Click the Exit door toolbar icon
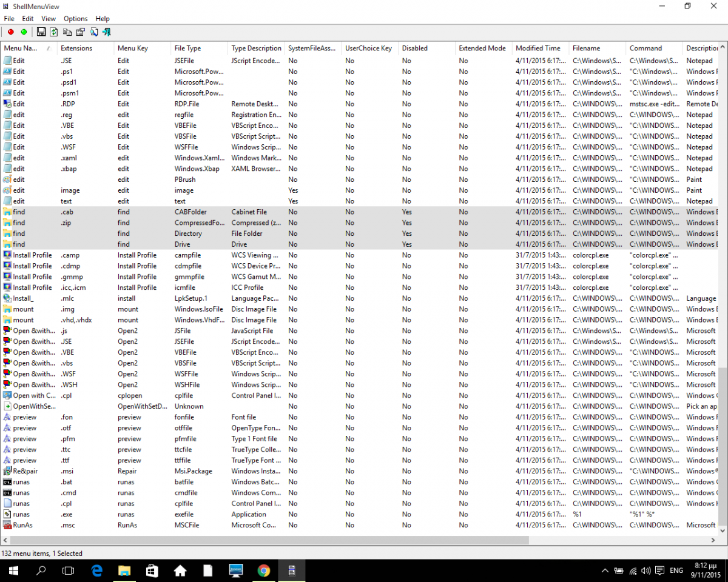The image size is (728, 582). 107,32
